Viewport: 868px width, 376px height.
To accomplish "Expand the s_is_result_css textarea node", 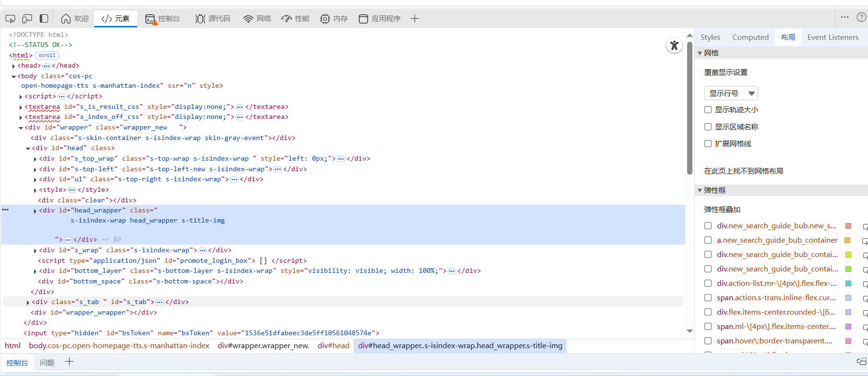I will 21,107.
